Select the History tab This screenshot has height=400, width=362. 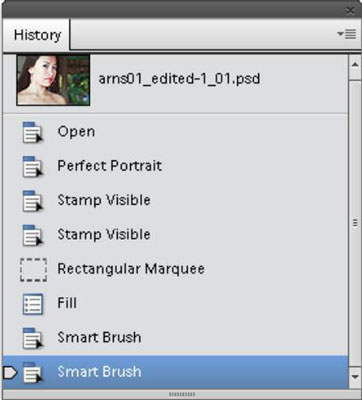(37, 35)
